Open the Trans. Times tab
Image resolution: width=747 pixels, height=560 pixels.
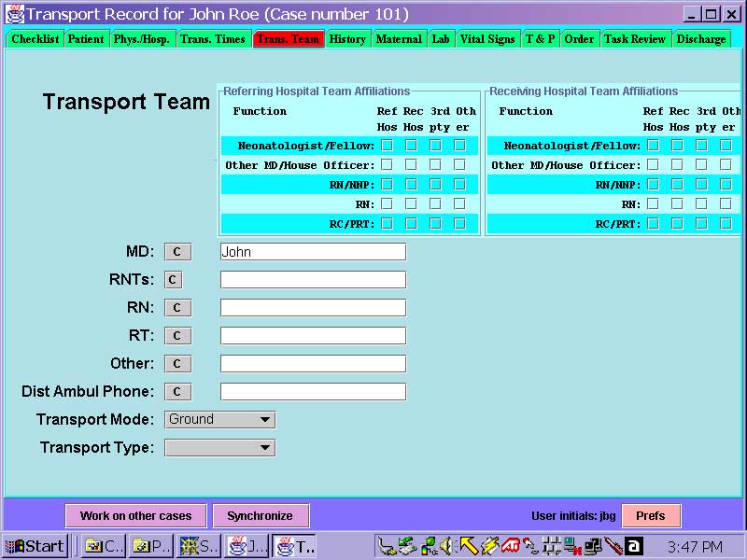click(x=213, y=39)
